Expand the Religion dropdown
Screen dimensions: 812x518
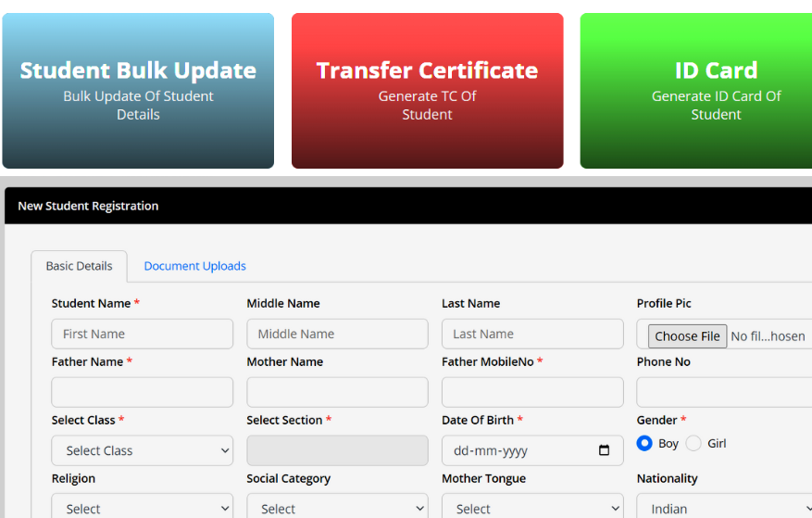coord(142,508)
